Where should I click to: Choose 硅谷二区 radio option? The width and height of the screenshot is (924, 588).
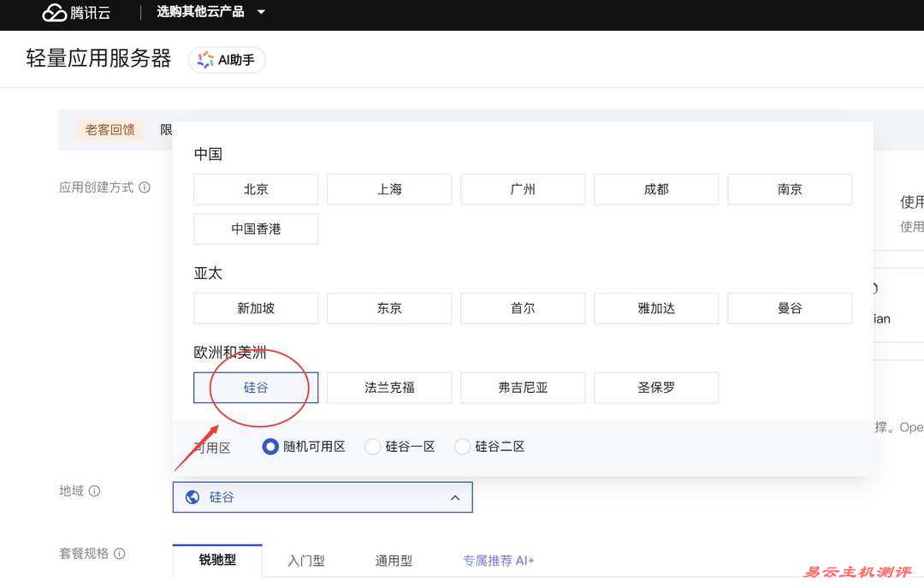[x=463, y=447]
